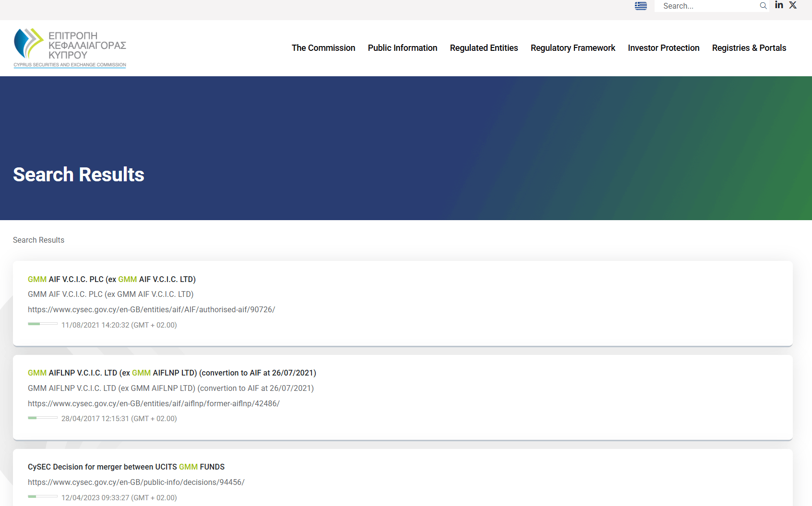This screenshot has width=812, height=506.
Task: Open CySEC Decision for merger UCITS GMM FUNDS
Action: [x=126, y=467]
